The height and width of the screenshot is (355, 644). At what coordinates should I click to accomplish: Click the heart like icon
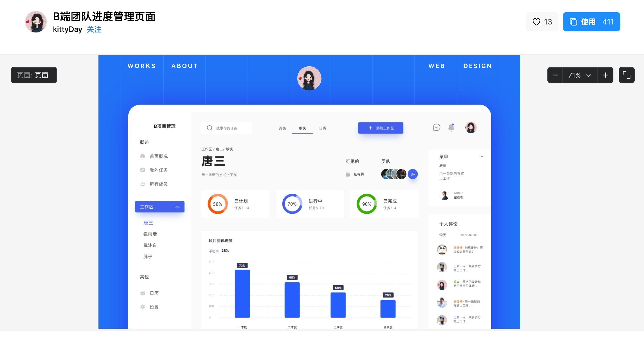click(536, 22)
